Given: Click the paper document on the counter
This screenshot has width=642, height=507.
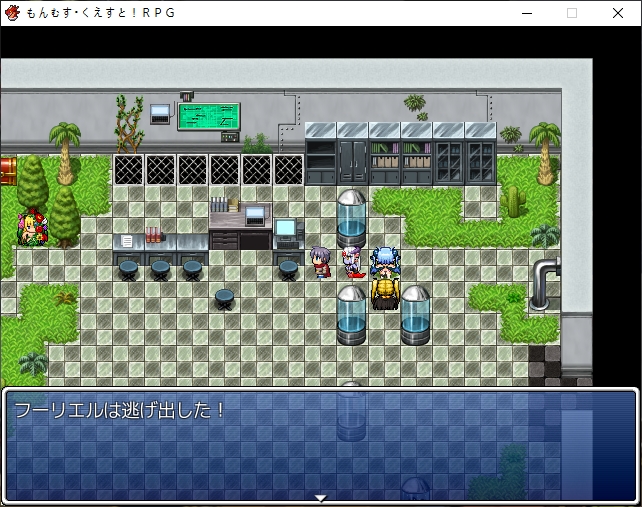Looking at the screenshot, I should coord(127,241).
